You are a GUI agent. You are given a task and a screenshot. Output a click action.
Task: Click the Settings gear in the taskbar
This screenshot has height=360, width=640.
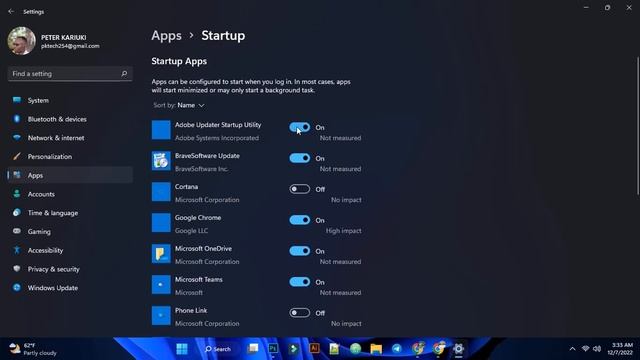coord(458,349)
